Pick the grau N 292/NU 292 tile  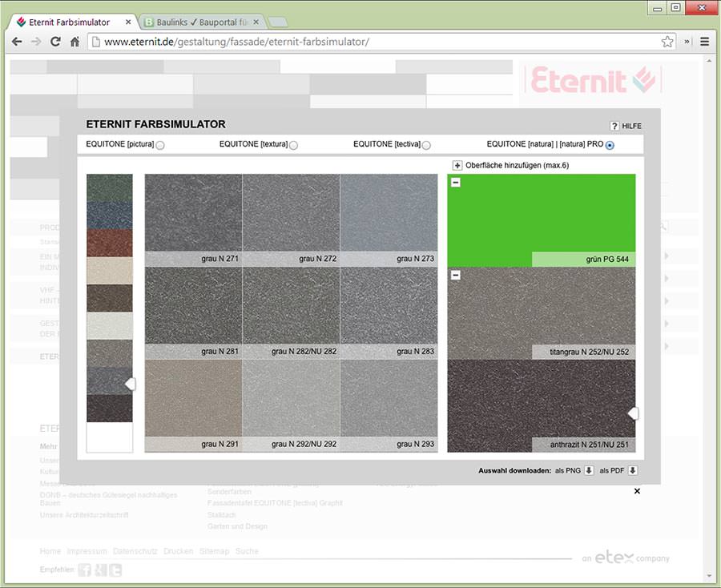point(291,406)
